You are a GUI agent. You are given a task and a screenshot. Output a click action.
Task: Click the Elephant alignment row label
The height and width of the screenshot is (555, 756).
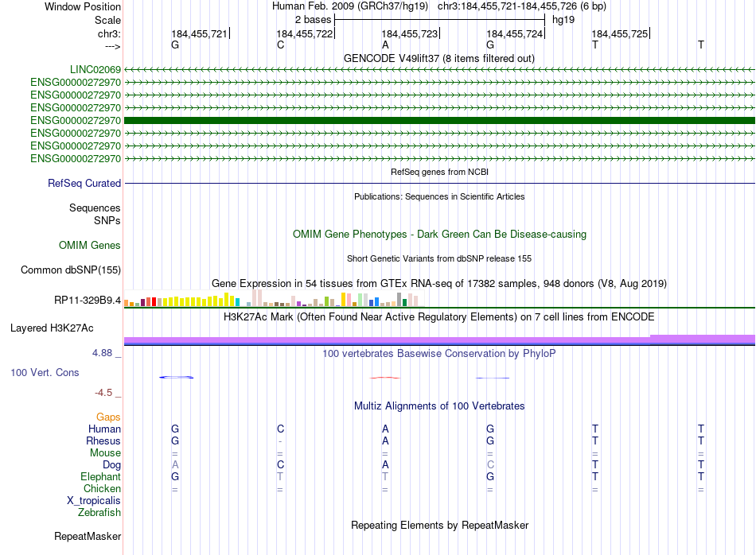[x=101, y=477]
